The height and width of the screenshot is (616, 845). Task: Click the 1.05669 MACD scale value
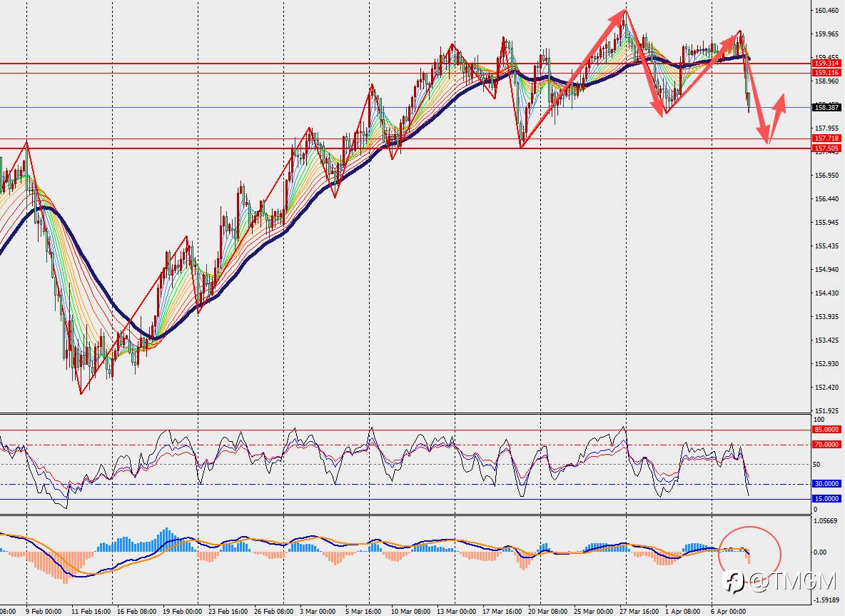826,520
